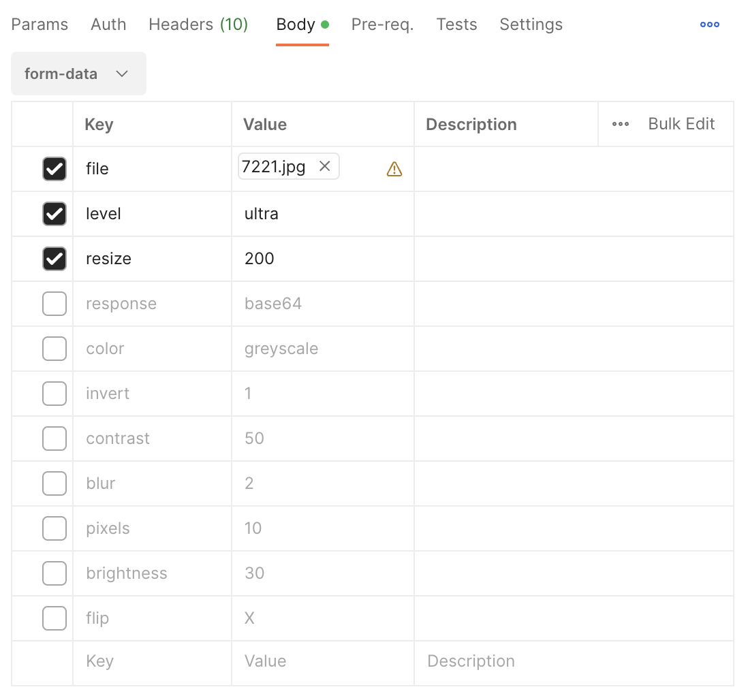Click the level value field showing ultra
748x700 pixels.
coord(323,214)
